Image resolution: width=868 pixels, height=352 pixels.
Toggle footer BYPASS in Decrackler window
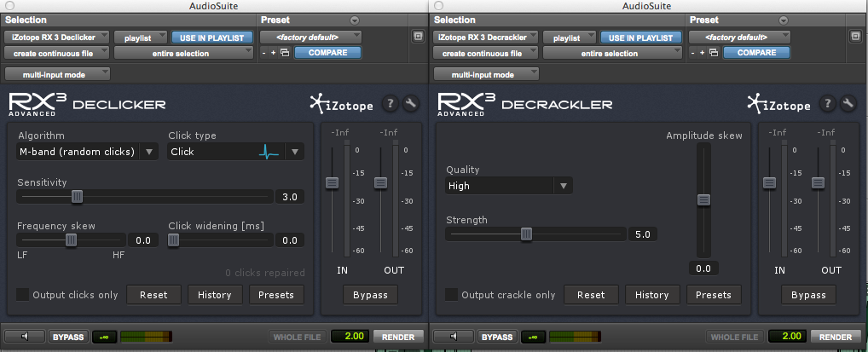498,337
